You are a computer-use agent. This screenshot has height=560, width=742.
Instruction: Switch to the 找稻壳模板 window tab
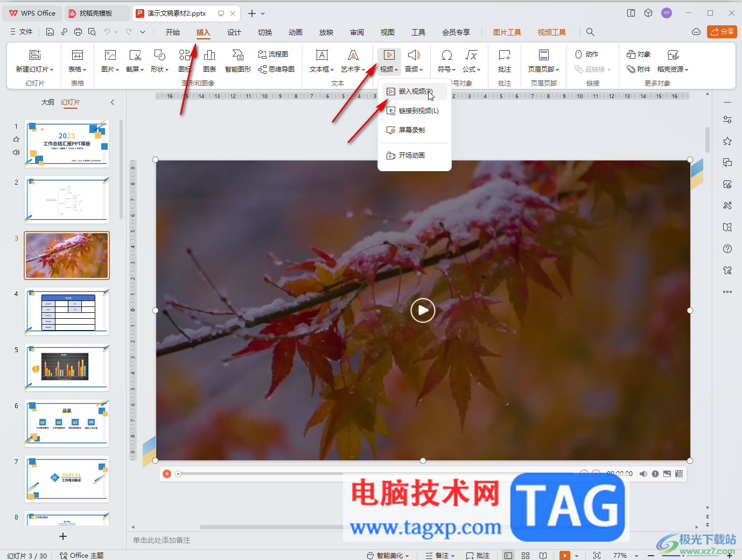[97, 13]
